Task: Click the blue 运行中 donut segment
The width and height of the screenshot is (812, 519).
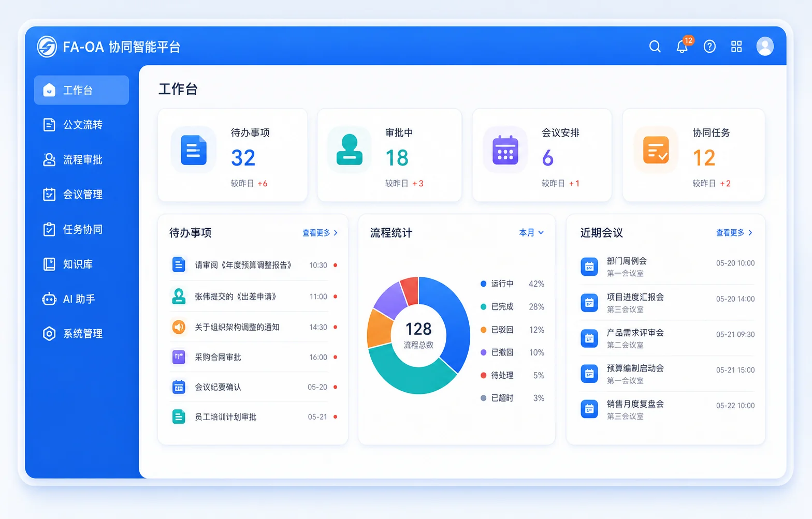Action: (x=453, y=321)
